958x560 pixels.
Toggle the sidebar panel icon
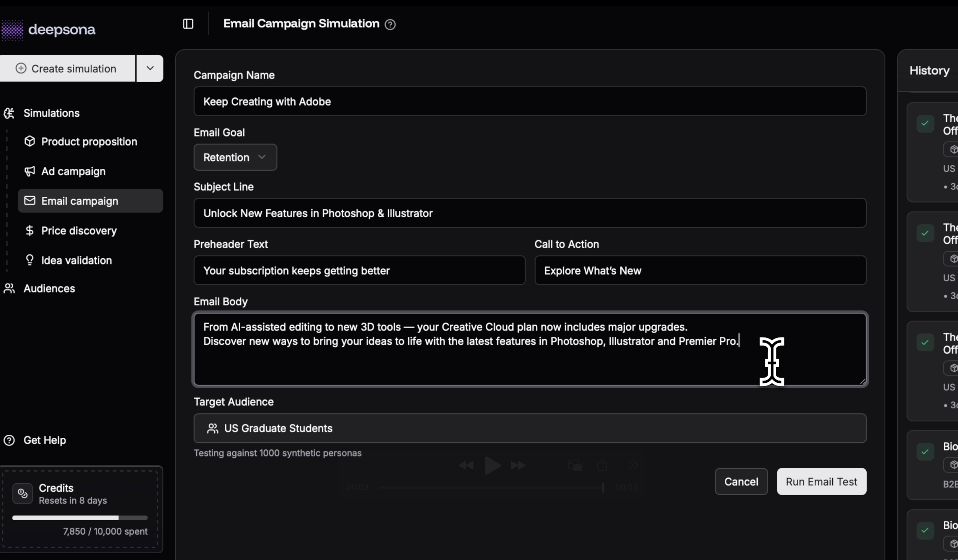click(188, 24)
